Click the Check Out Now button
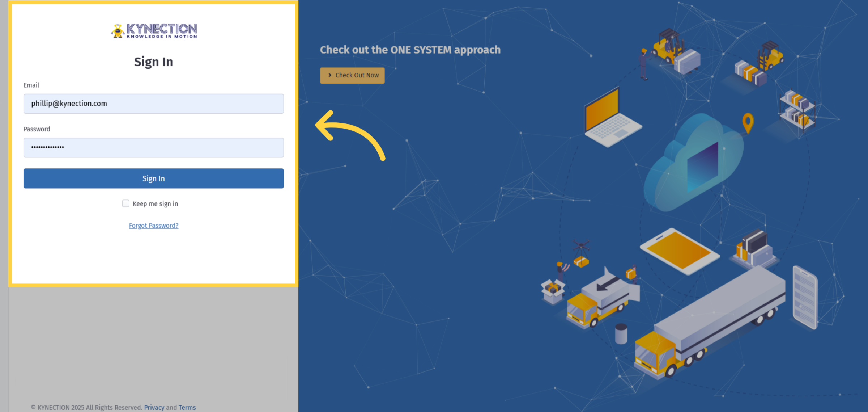The width and height of the screenshot is (868, 412). 352,75
